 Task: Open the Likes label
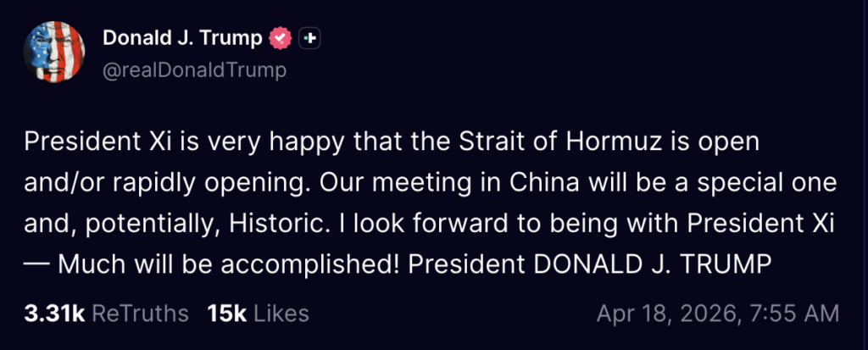click(x=281, y=314)
